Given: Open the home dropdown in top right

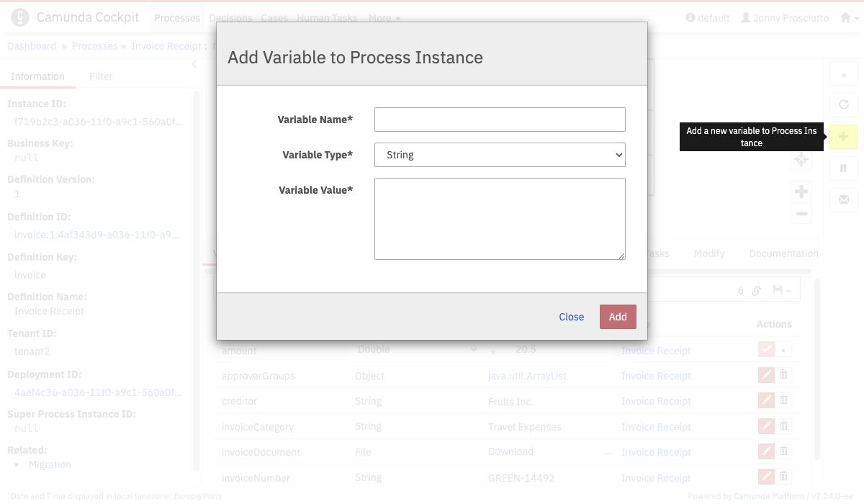Looking at the screenshot, I should tap(849, 18).
